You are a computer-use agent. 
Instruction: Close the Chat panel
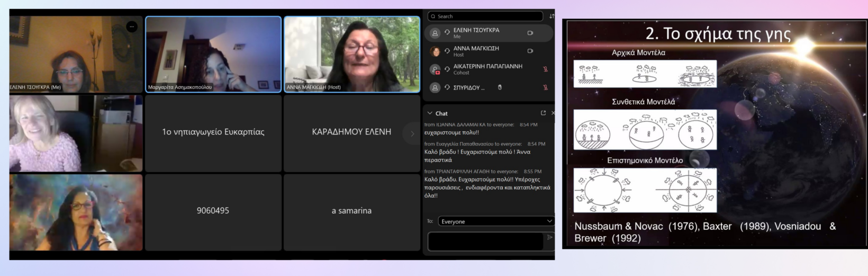(553, 113)
